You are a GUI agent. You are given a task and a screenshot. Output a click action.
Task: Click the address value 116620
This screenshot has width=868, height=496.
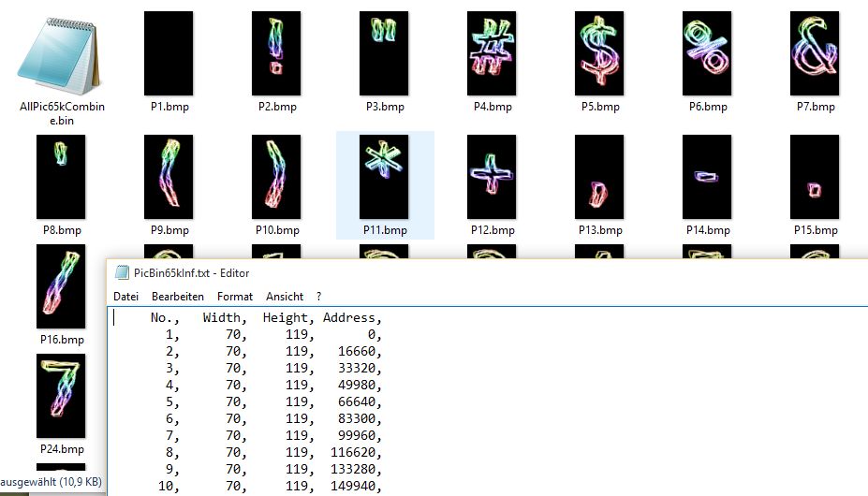(356, 452)
